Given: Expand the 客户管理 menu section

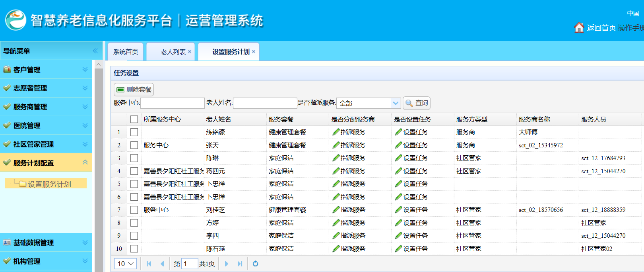Looking at the screenshot, I should coord(46,70).
